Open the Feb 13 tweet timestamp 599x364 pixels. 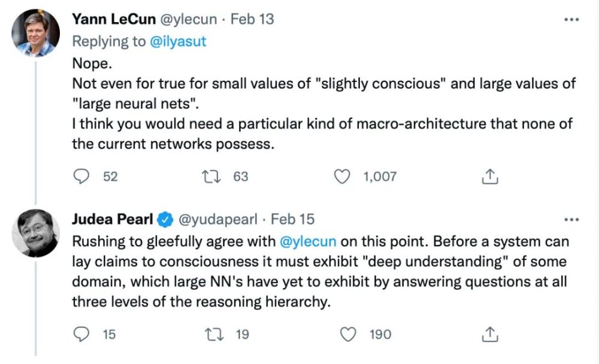point(252,19)
